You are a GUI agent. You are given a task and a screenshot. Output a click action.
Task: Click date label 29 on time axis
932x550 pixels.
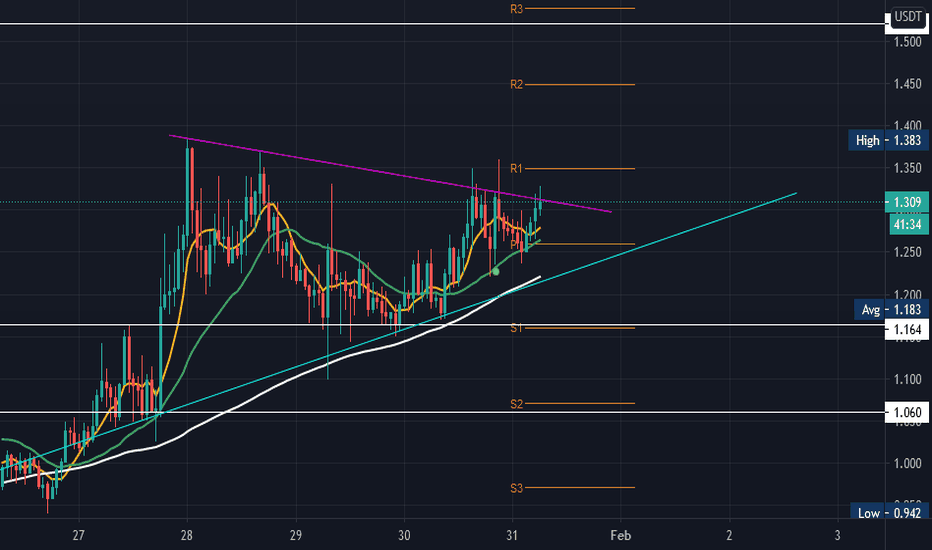click(295, 535)
